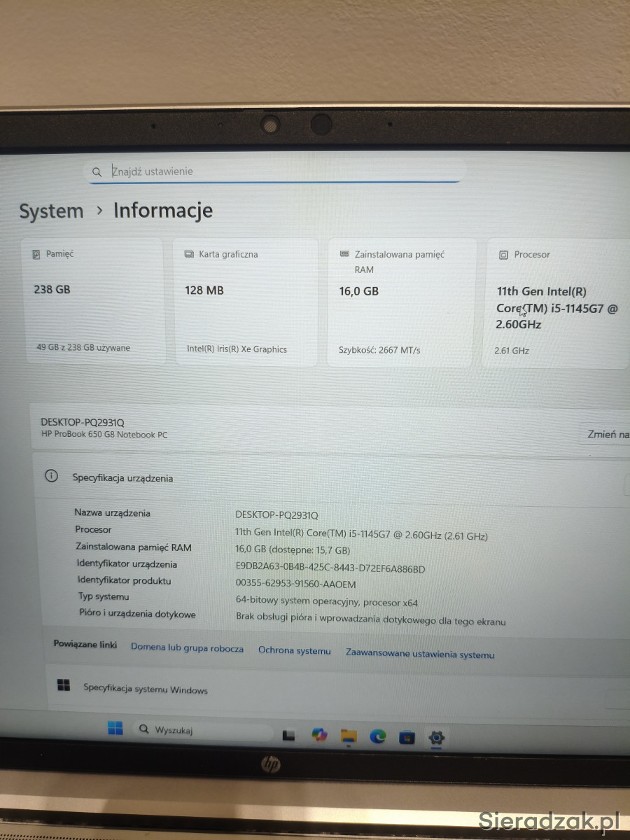Screen dimensions: 630x840
Task: Launch Copilot from the taskbar
Action: pyautogui.click(x=319, y=735)
